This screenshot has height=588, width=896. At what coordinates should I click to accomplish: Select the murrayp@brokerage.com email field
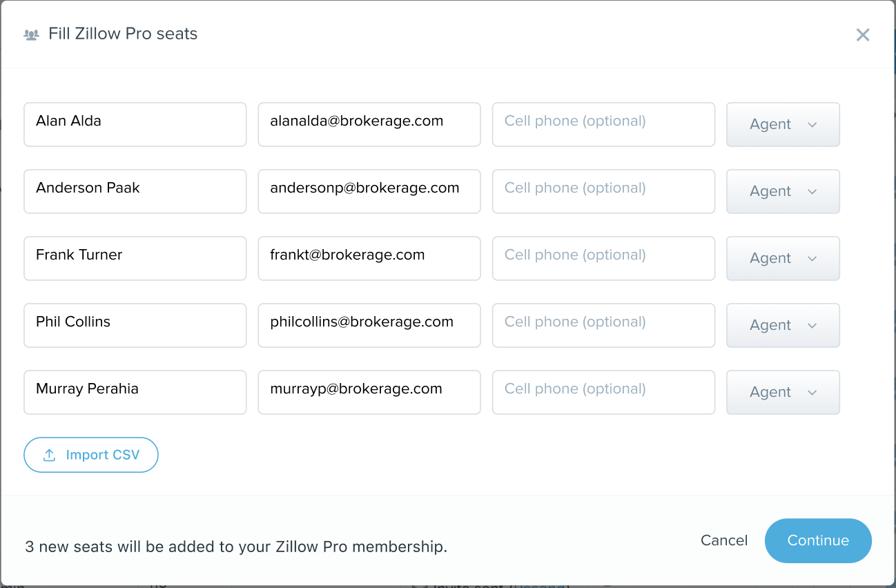(369, 393)
